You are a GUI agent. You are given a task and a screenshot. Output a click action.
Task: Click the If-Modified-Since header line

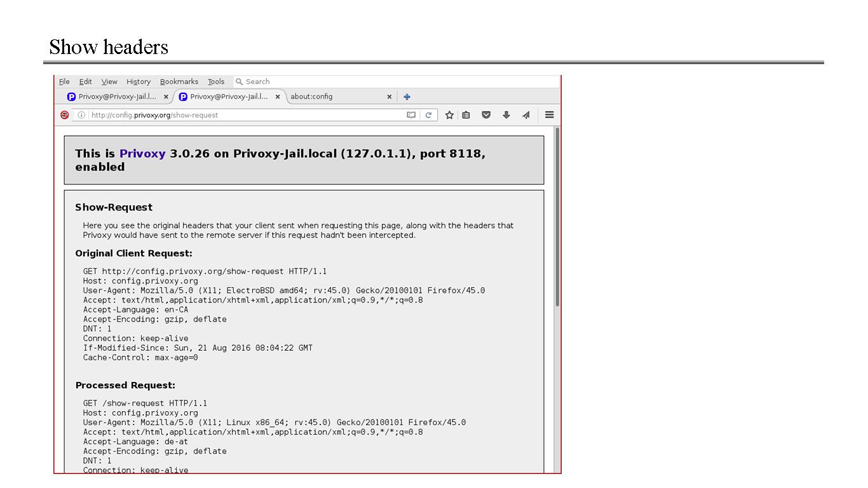tap(198, 348)
